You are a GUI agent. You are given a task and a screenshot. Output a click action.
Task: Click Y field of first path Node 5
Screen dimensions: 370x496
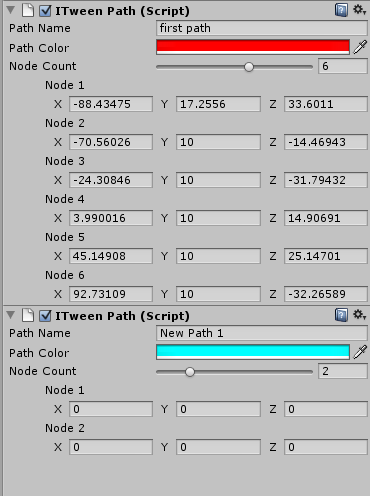[x=218, y=256]
